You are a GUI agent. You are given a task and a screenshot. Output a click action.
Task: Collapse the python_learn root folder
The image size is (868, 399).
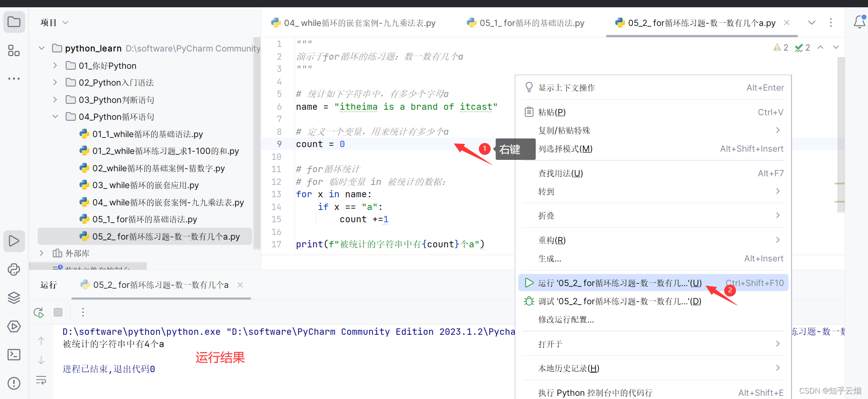pyautogui.click(x=42, y=48)
